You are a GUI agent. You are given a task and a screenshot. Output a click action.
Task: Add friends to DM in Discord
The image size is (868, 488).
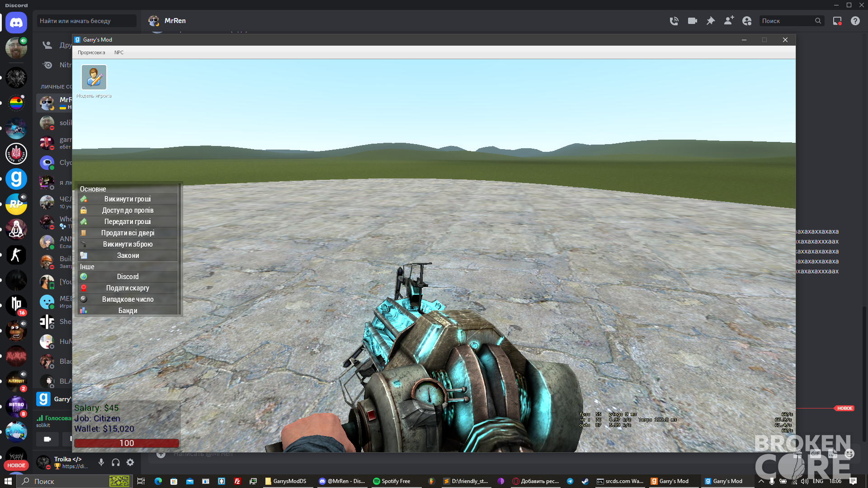click(x=729, y=21)
